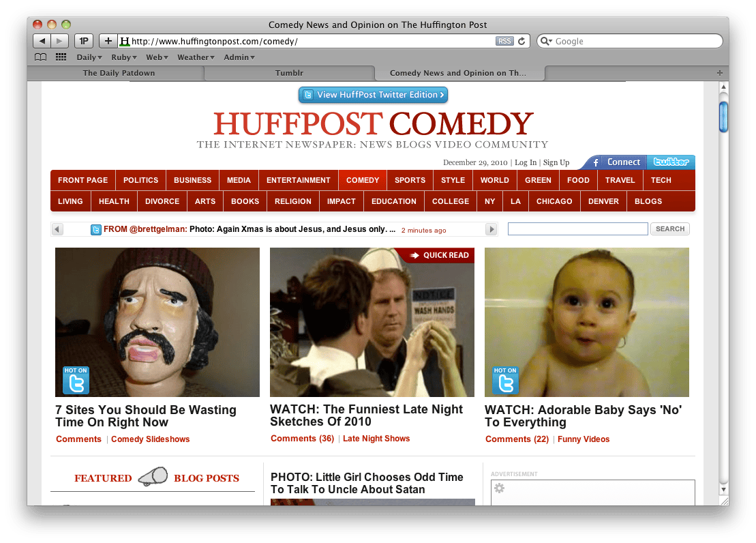Screen dimensions: 756x543
Task: Open Comments (36) link
Action: pyautogui.click(x=302, y=438)
